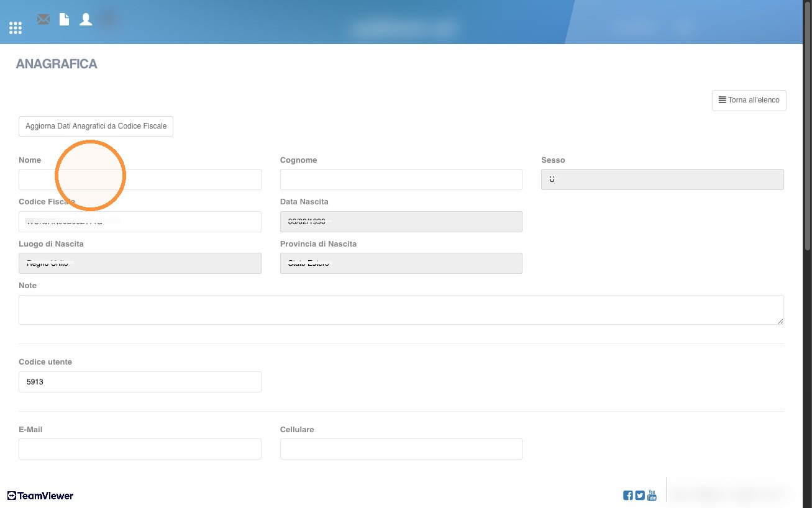Screen dimensions: 812x508
Task: Click Aggiorna Dati Anagrafici da Codice Fiscale
Action: click(96, 126)
